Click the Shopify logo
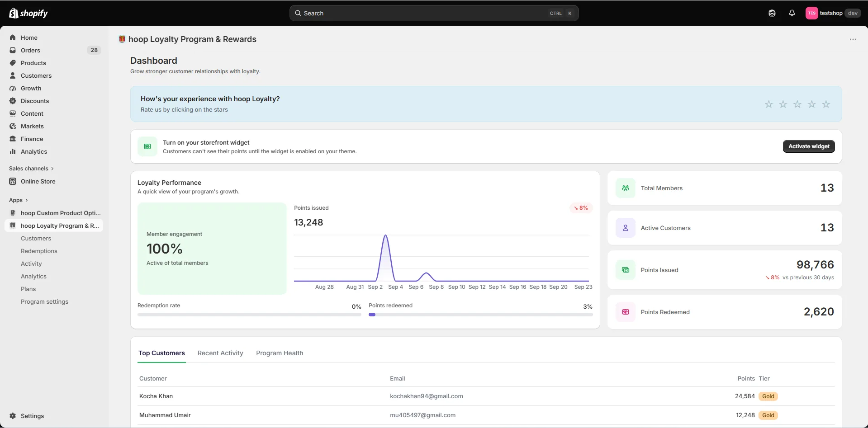 (x=28, y=13)
